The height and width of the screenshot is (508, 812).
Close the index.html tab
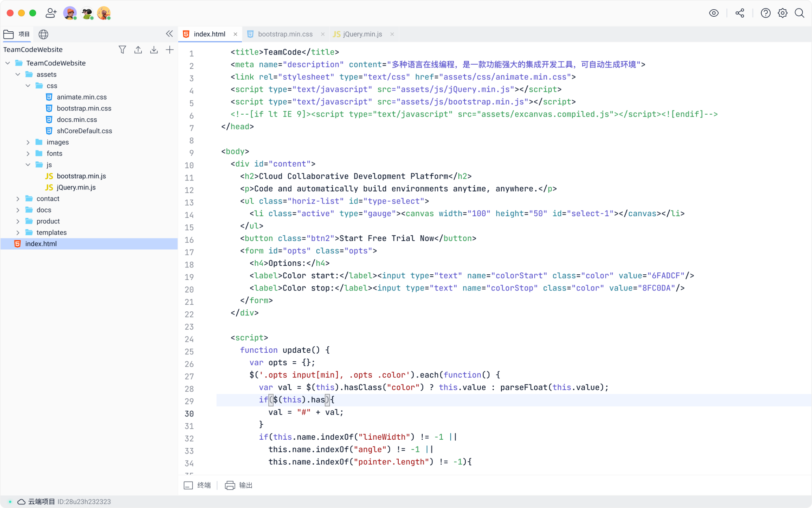point(235,34)
